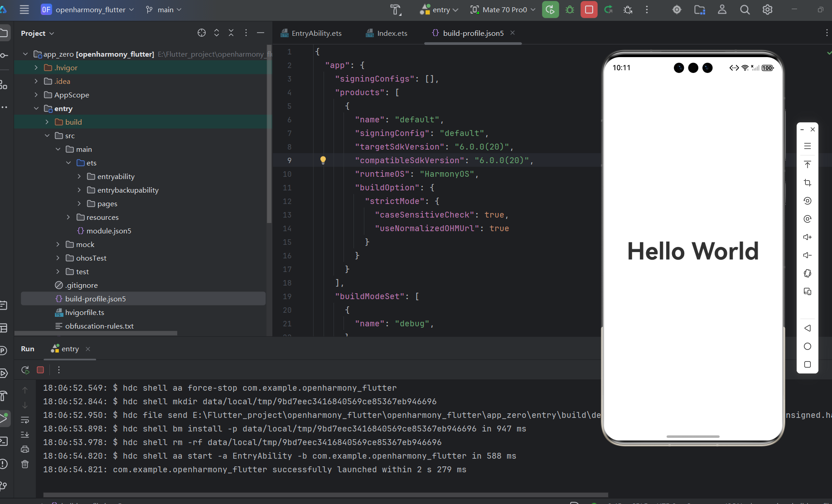The height and width of the screenshot is (504, 832).
Task: Run the entry configuration
Action: click(x=550, y=10)
